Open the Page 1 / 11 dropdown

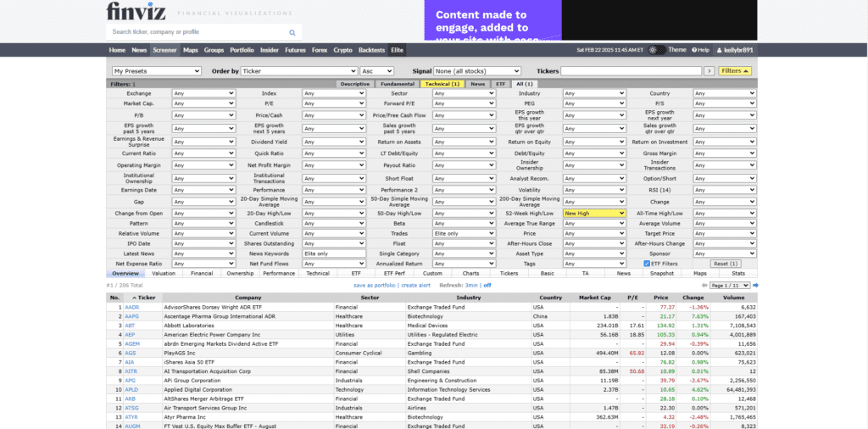(730, 286)
